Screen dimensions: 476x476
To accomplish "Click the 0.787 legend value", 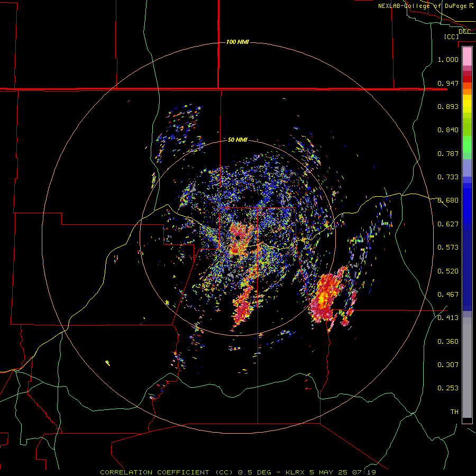I will point(448,153).
